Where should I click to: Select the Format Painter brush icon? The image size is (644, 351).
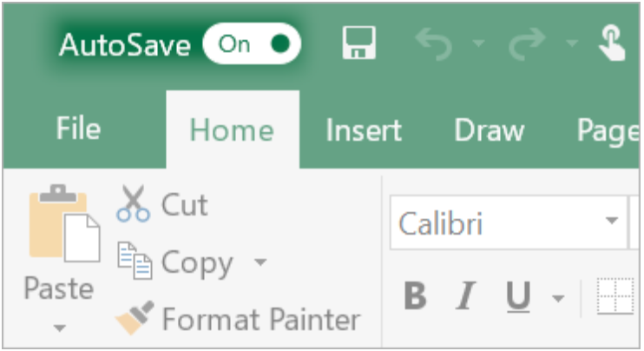pyautogui.click(x=135, y=317)
